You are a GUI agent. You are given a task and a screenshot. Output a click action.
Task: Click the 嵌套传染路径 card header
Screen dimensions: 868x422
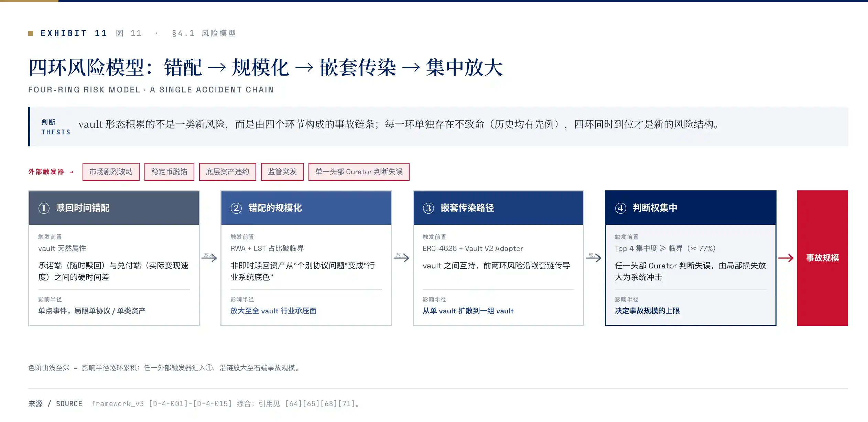[498, 208]
